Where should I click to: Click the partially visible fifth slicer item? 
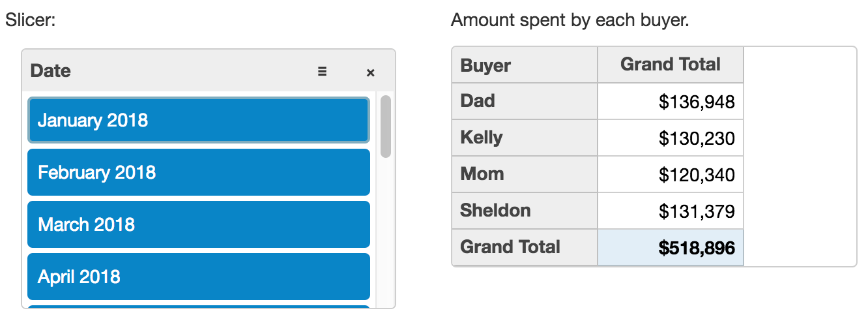click(199, 307)
